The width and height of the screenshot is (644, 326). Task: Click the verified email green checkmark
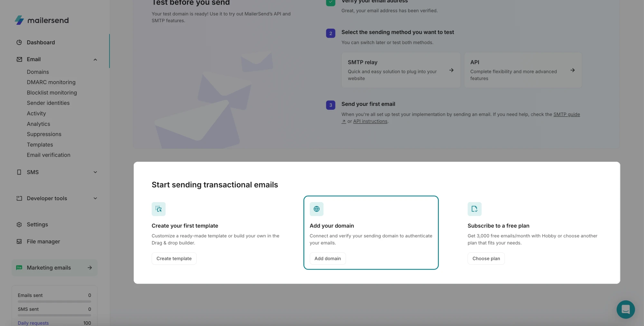point(331,2)
